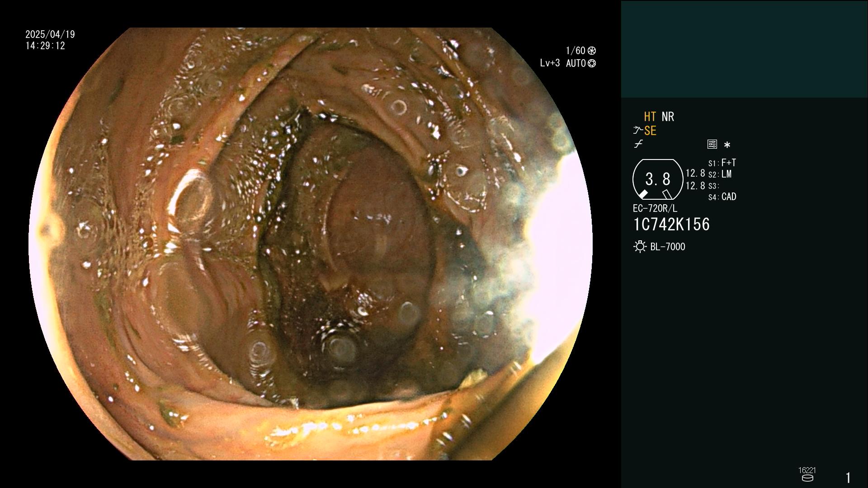
Task: Click the hollow channel marker in scope diagram
Action: 667,194
